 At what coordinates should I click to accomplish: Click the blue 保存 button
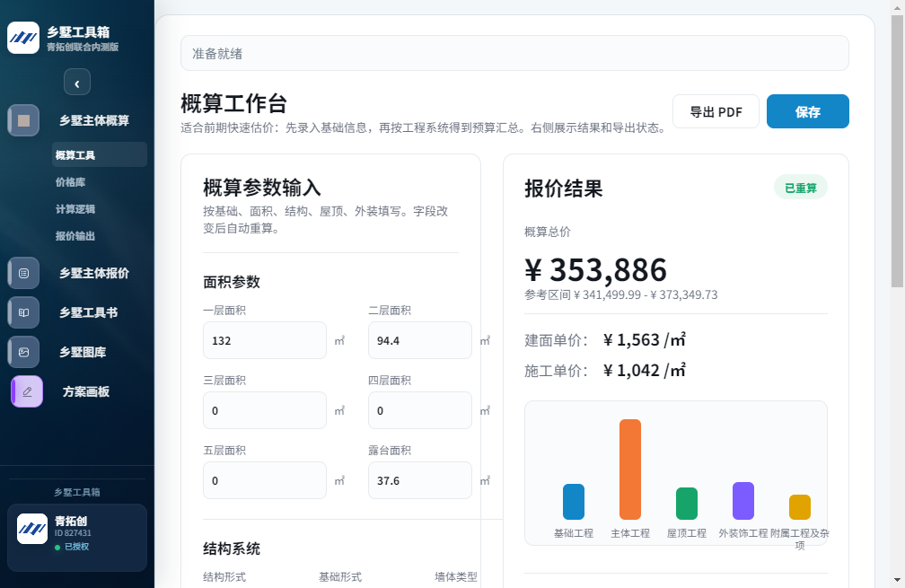(x=807, y=111)
